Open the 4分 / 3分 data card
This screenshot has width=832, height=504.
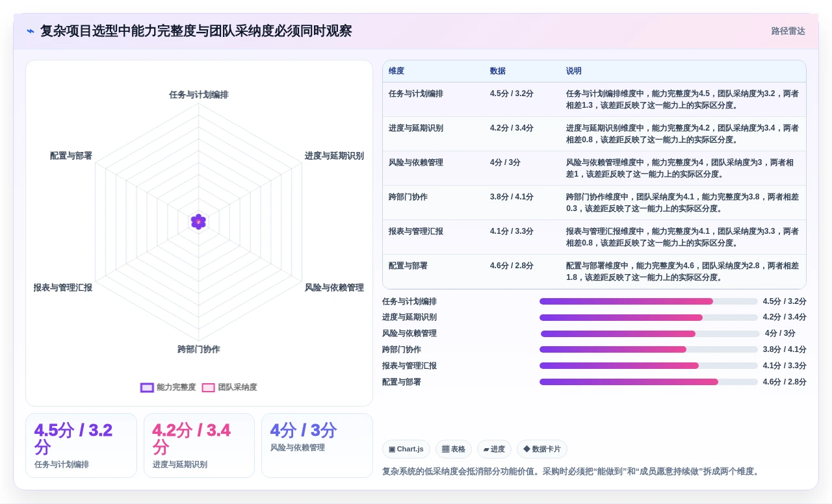coord(317,446)
